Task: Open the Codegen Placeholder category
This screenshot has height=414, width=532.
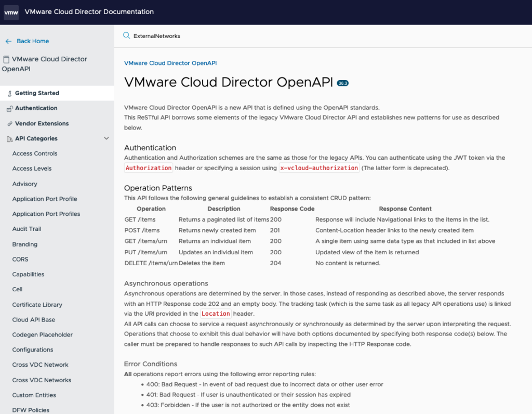Action: (43, 334)
